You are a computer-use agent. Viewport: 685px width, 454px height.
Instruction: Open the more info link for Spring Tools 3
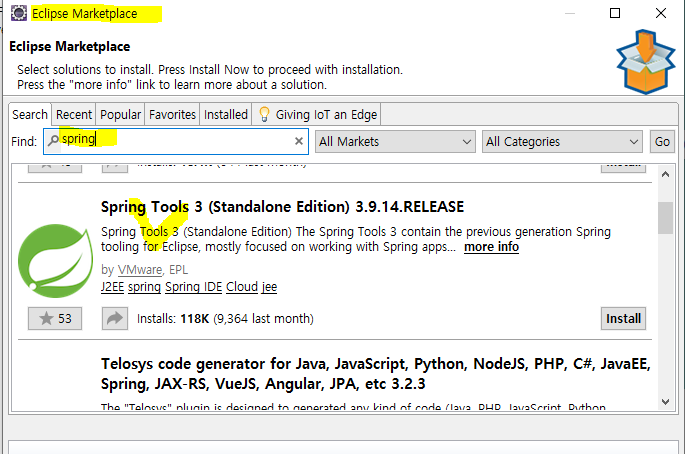click(491, 247)
